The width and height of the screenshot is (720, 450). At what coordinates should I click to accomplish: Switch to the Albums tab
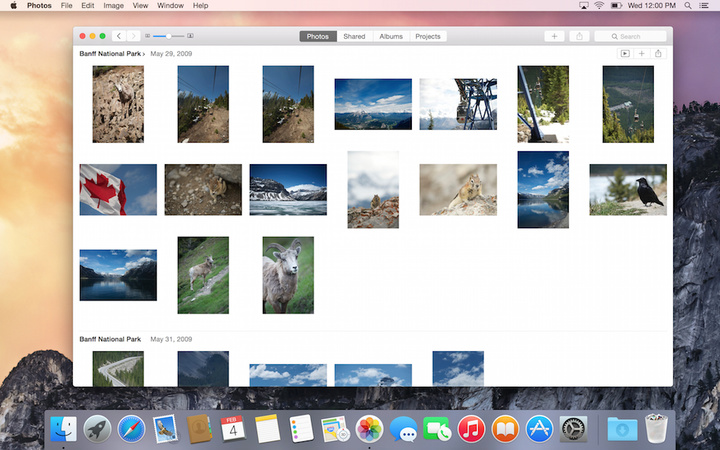coord(391,36)
